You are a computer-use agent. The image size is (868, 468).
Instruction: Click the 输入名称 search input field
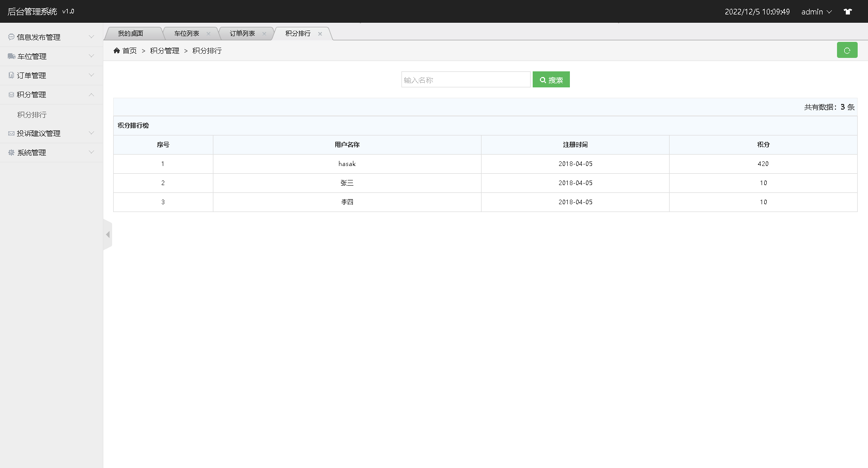click(x=465, y=79)
